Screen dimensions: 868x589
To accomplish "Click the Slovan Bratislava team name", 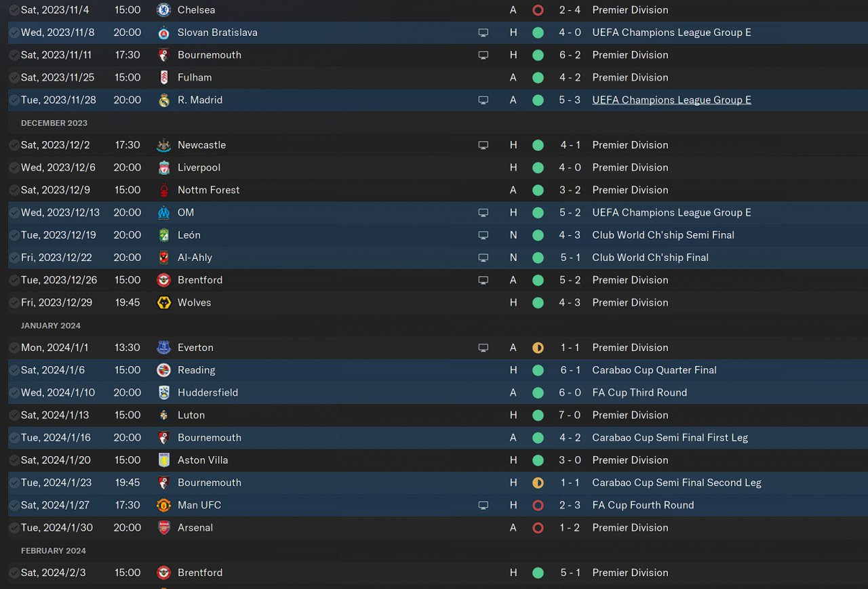I will click(217, 33).
